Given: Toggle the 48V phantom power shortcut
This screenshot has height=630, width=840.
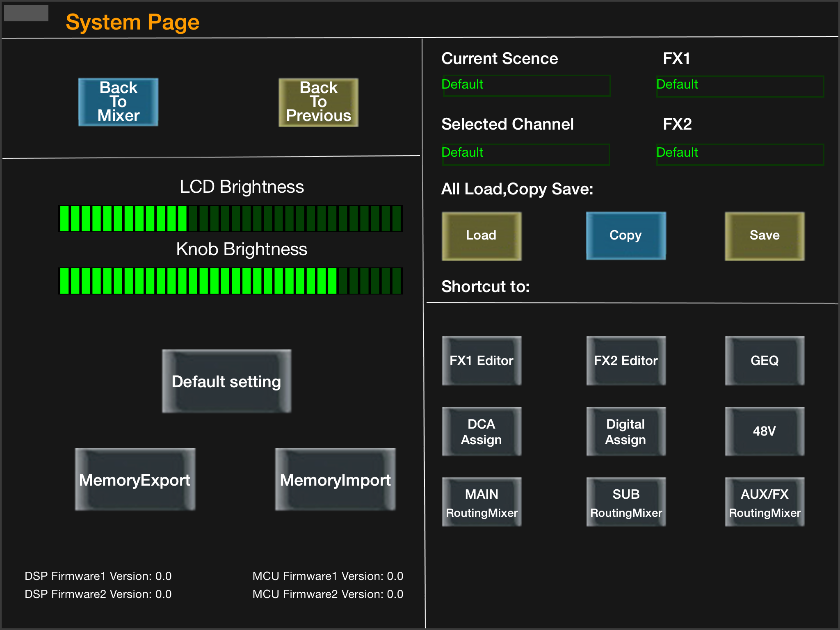Looking at the screenshot, I should 765,431.
